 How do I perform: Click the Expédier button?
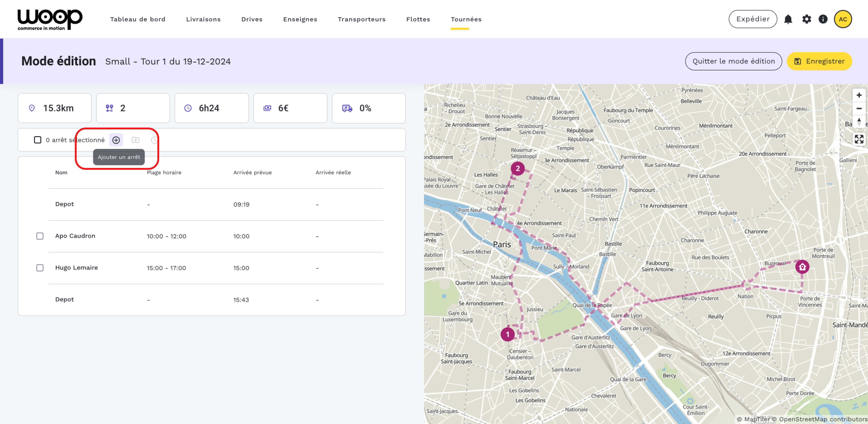pyautogui.click(x=752, y=19)
